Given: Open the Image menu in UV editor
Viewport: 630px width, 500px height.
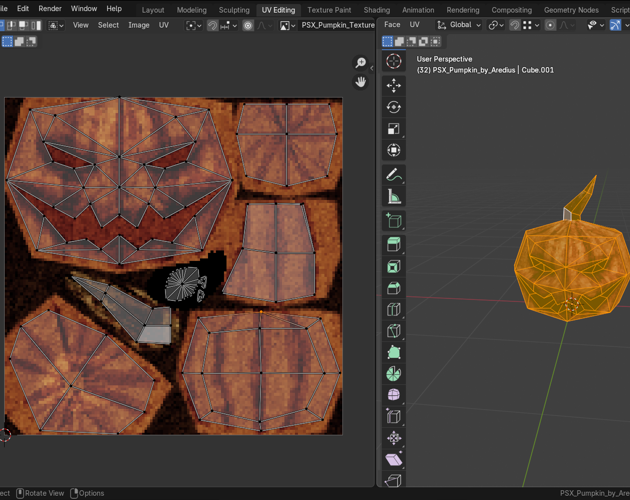Looking at the screenshot, I should tap(138, 25).
